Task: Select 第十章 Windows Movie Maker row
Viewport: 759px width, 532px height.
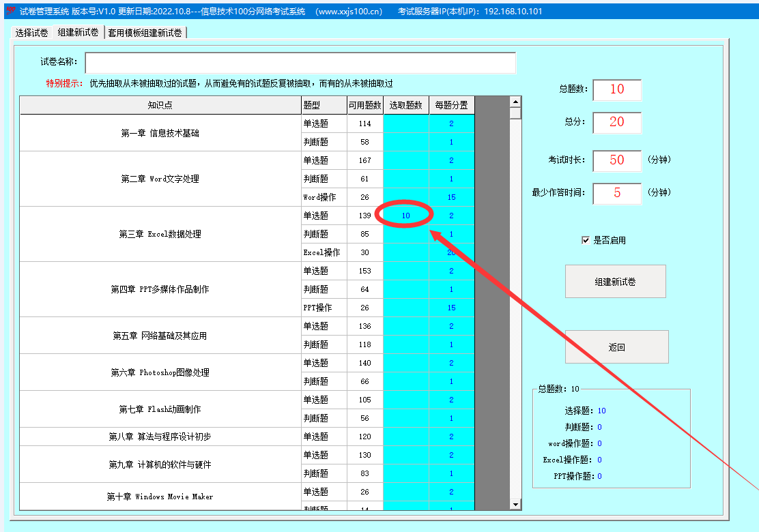Action: [160, 497]
